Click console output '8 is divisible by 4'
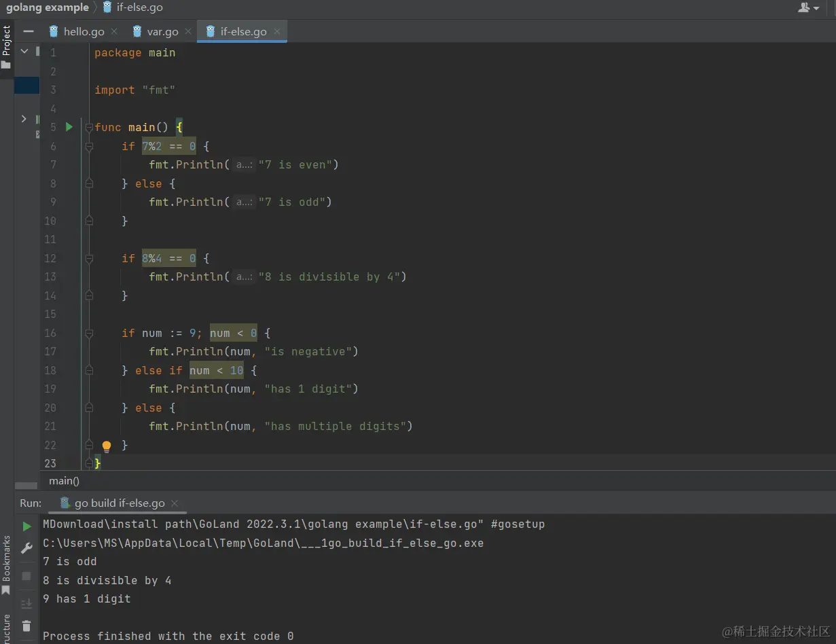Viewport: 836px width, 644px height. coord(107,580)
